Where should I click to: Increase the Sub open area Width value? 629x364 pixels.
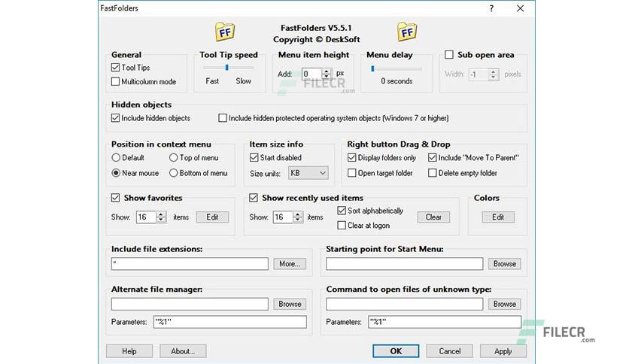pos(494,71)
